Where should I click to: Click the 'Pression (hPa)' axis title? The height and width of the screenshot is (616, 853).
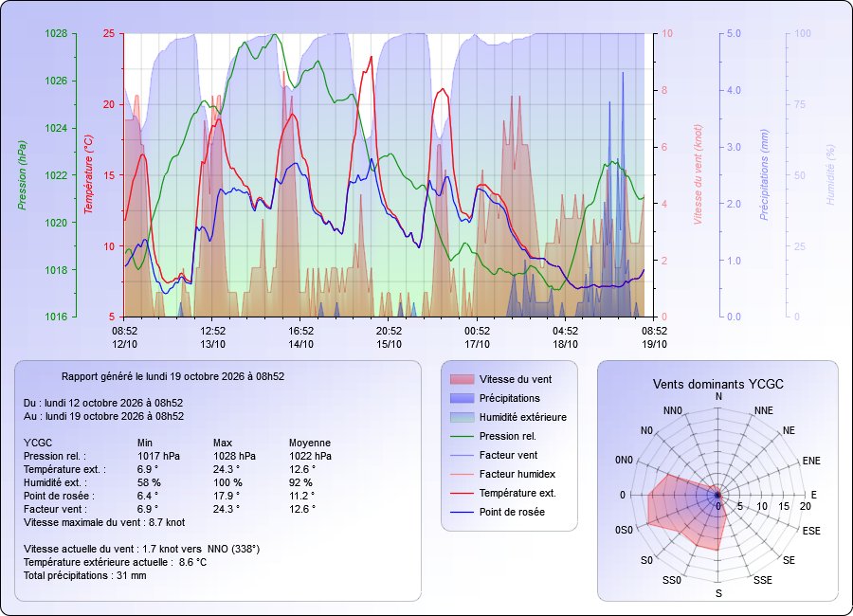tap(22, 175)
